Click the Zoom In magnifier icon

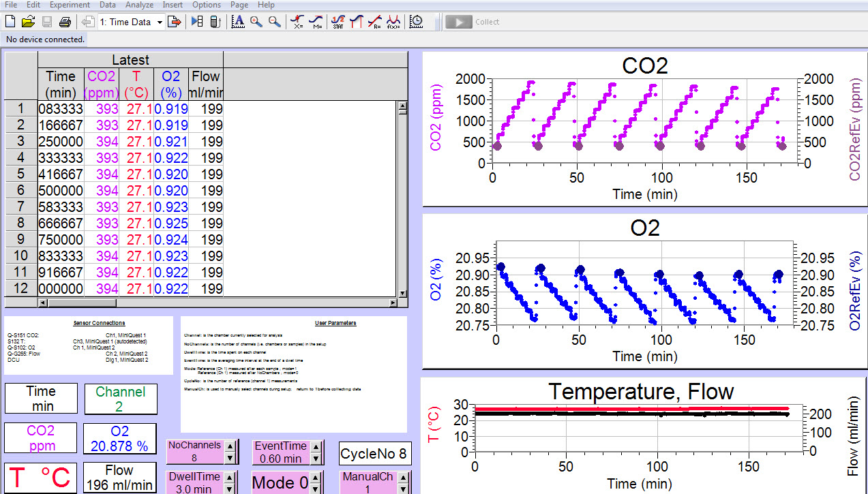point(255,21)
